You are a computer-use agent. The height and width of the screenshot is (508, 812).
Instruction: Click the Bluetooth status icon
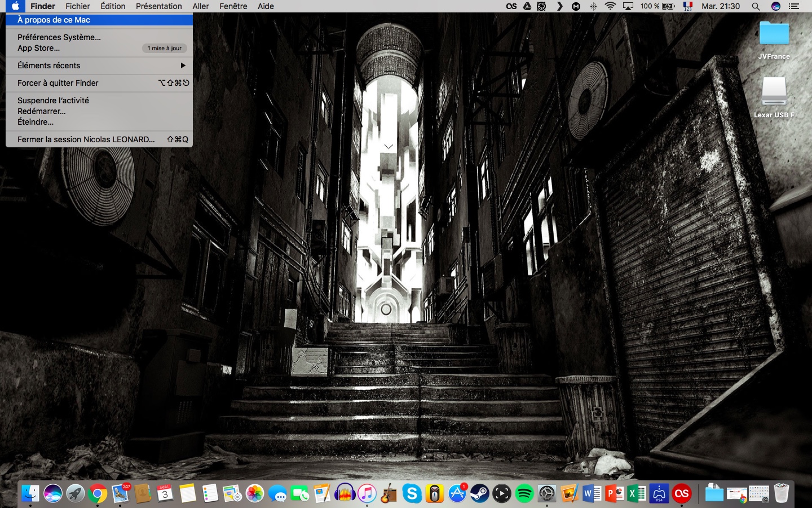pos(593,6)
